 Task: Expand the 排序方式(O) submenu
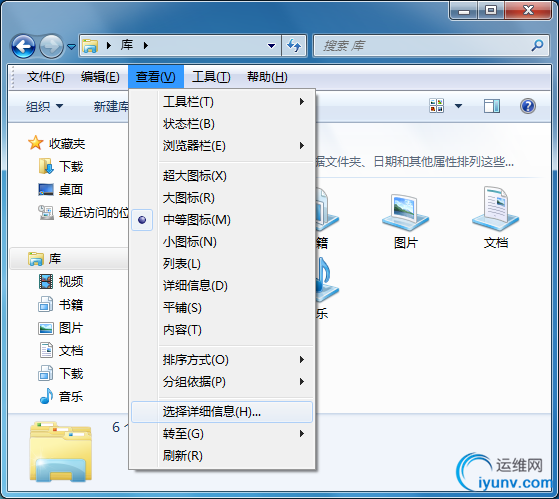(x=222, y=360)
